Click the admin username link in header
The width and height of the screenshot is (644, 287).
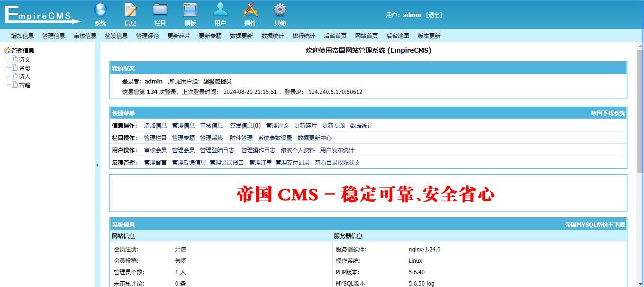click(x=412, y=15)
